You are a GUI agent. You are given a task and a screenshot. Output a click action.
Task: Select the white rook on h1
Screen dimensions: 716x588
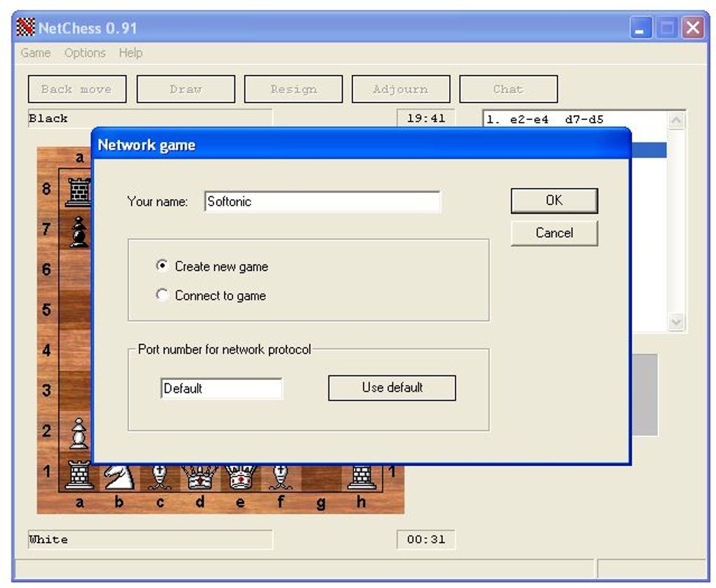point(362,478)
